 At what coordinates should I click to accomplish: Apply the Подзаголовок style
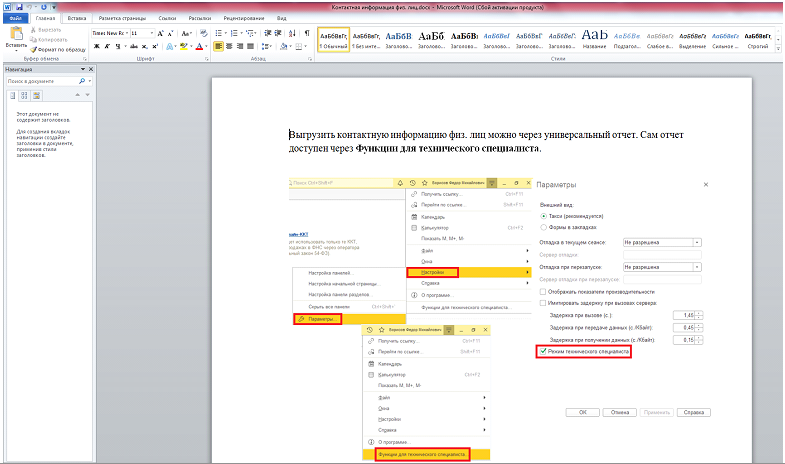[627, 39]
